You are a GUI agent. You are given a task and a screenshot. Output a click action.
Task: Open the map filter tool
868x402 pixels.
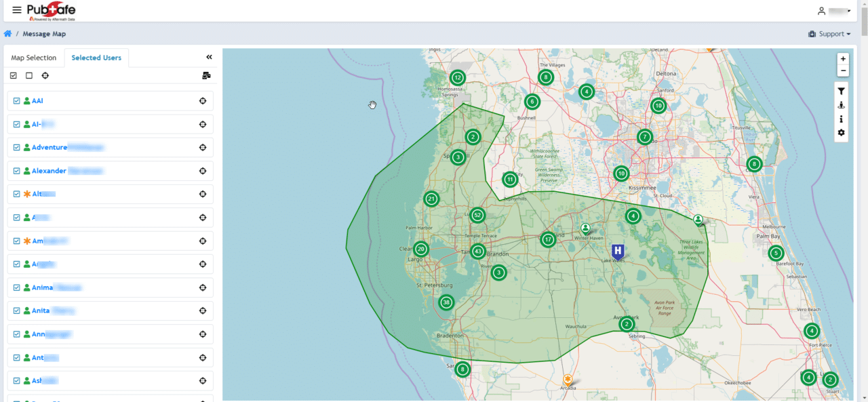pyautogui.click(x=842, y=92)
